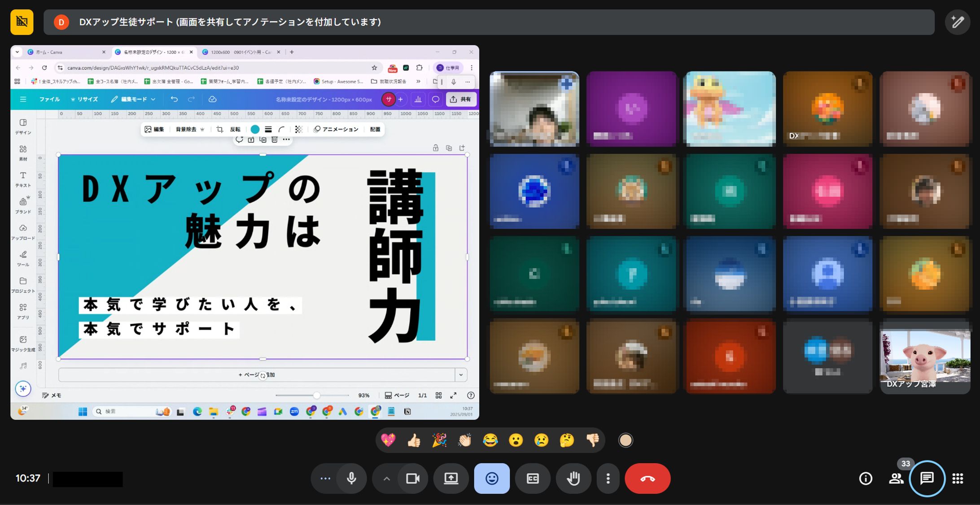Open Canva grid view of pages

point(438,395)
